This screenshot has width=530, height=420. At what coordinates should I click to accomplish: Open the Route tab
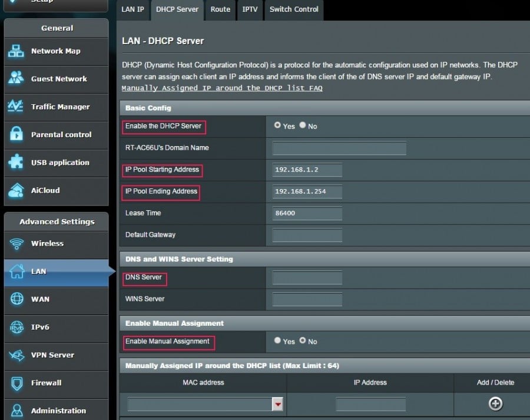(x=220, y=9)
